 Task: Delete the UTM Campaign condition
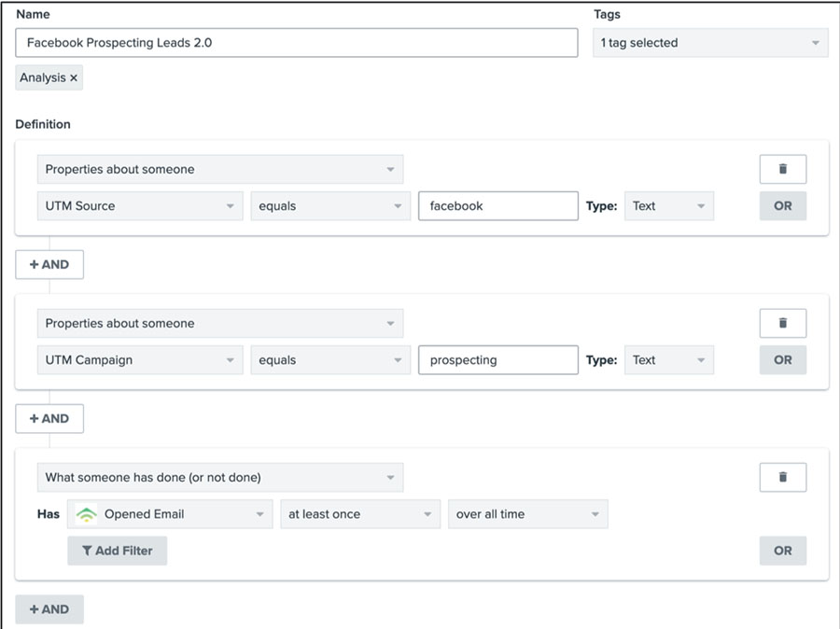coord(782,323)
